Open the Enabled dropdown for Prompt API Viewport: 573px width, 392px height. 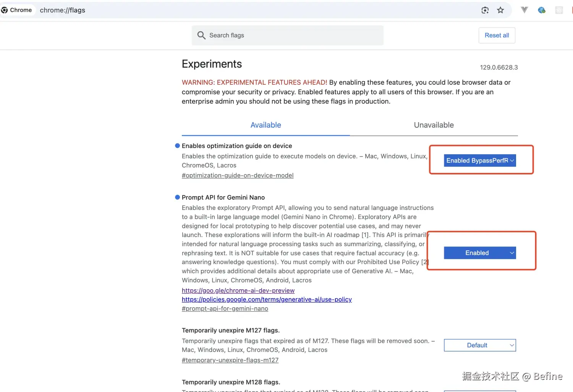coord(480,253)
